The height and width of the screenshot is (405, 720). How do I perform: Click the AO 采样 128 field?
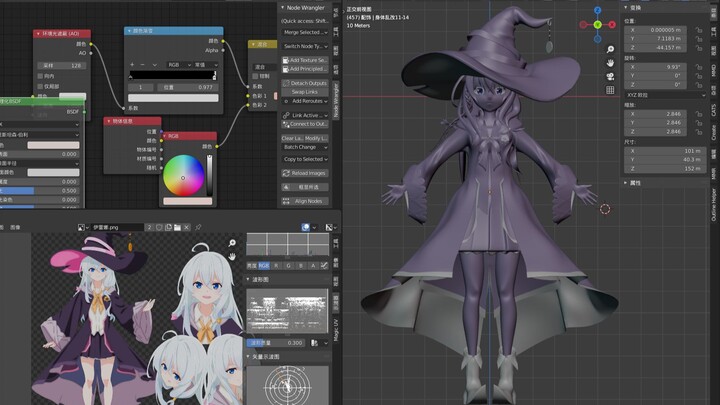coord(62,66)
